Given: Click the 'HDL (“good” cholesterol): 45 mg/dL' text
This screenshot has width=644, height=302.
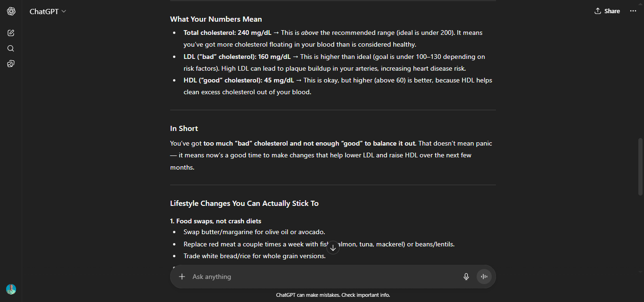Looking at the screenshot, I should 239,81.
